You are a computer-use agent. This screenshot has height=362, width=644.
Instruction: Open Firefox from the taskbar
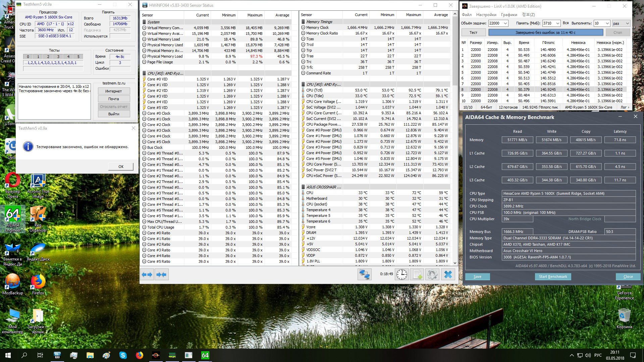[139, 355]
